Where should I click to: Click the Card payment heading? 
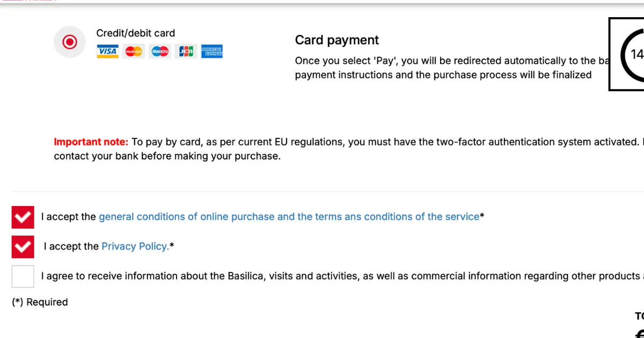tap(337, 40)
